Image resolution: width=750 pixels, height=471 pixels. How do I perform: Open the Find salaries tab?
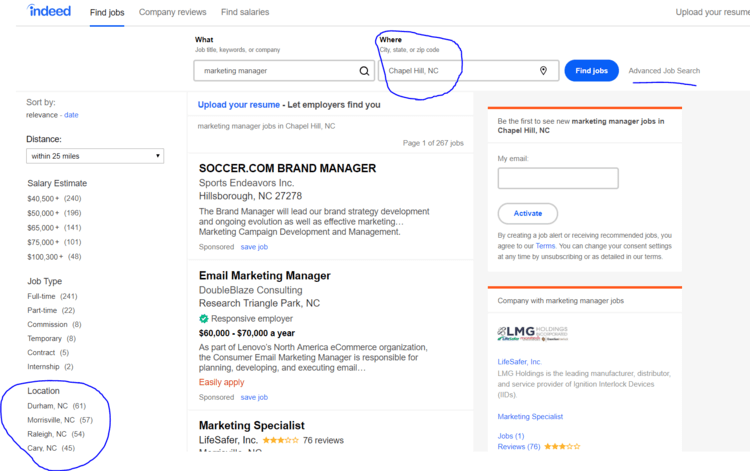tap(245, 12)
